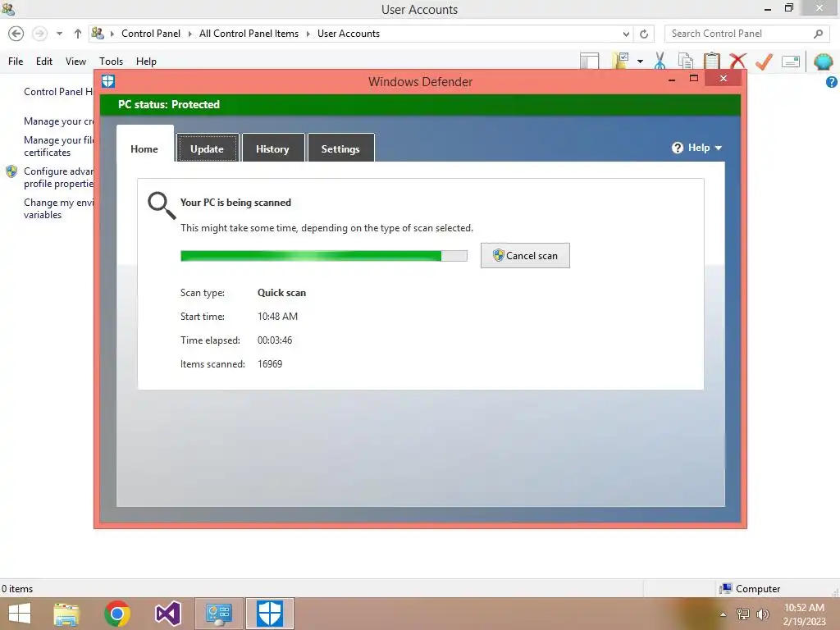The image size is (840, 630).
Task: Click the 10:48 AM start time value
Action: [x=277, y=316]
